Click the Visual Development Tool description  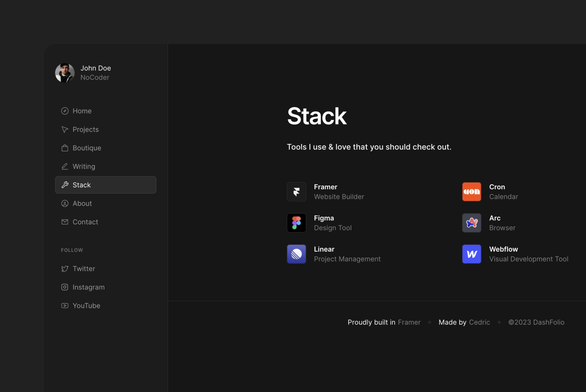click(x=528, y=259)
